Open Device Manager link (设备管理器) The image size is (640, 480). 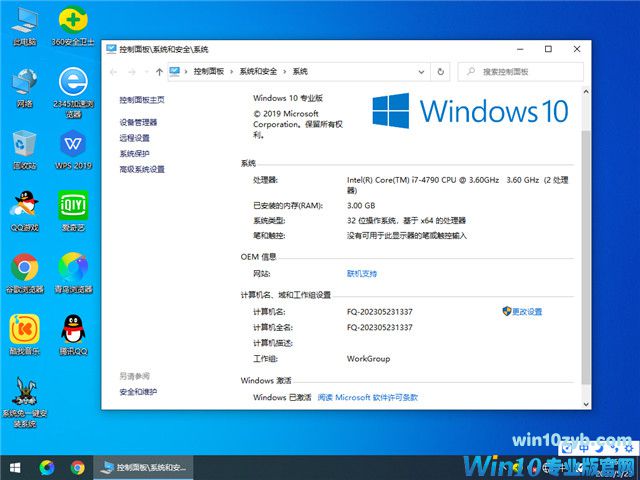point(138,122)
